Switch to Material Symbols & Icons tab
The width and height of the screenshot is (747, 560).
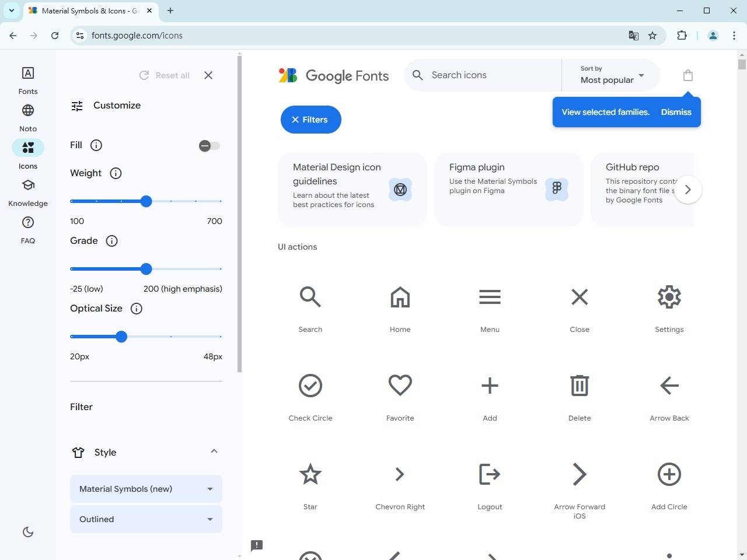point(90,10)
